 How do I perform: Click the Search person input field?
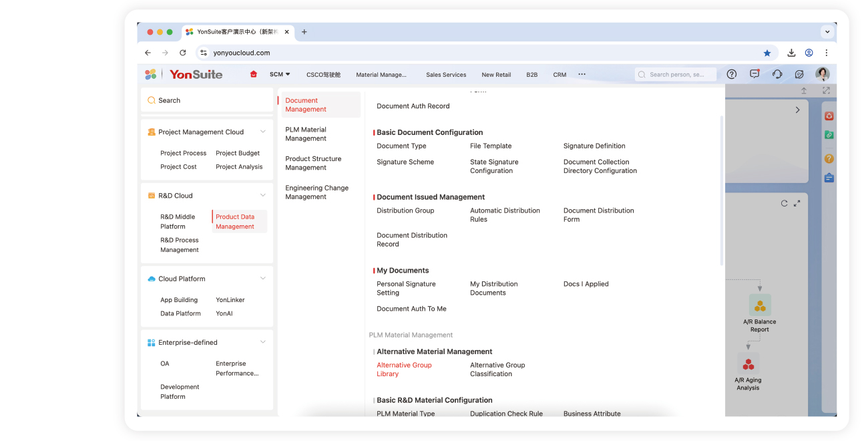676,75
